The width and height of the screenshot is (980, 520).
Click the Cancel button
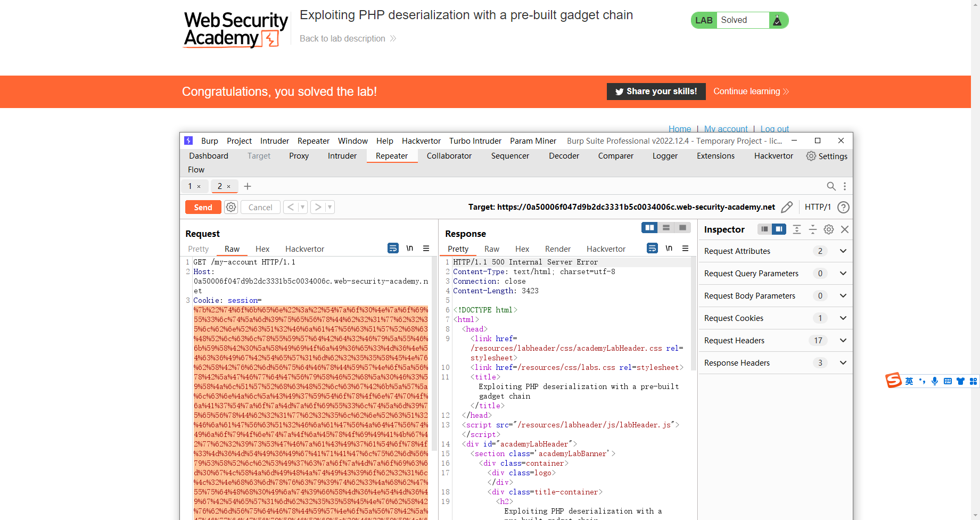pos(260,207)
